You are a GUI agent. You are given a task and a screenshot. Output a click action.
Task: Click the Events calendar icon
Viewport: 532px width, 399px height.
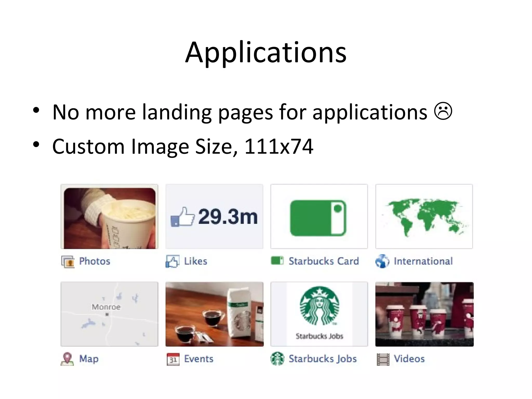coord(173,359)
